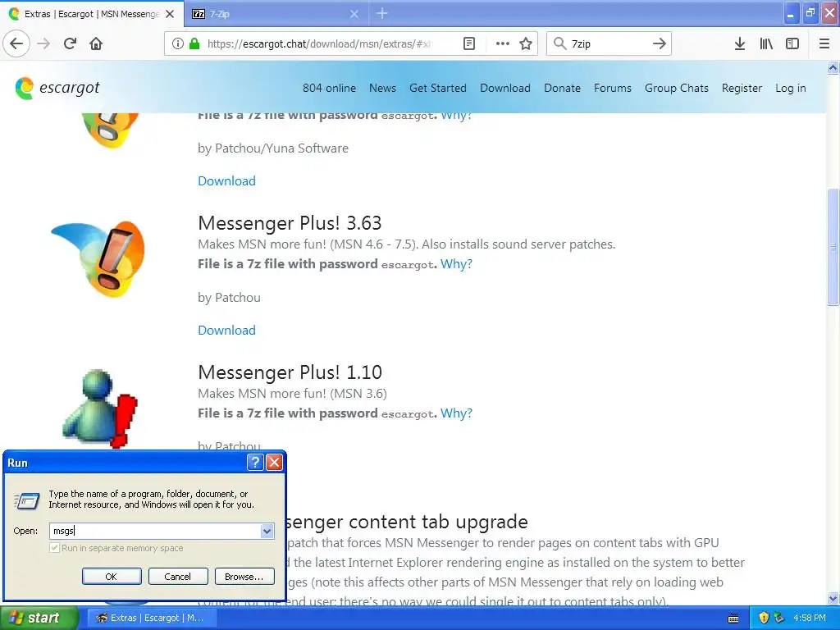The image size is (840, 630).
Task: Select Extras Escargot taskbar button
Action: pyautogui.click(x=152, y=618)
